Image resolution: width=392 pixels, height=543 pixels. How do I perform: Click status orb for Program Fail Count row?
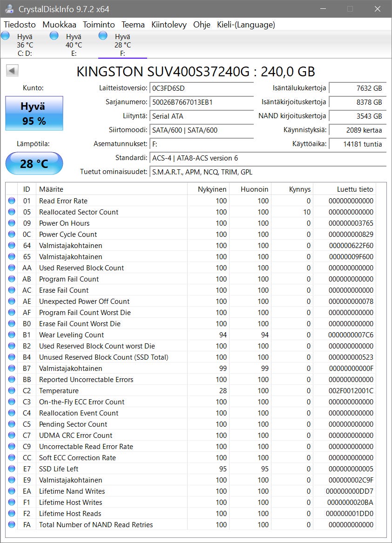12,279
